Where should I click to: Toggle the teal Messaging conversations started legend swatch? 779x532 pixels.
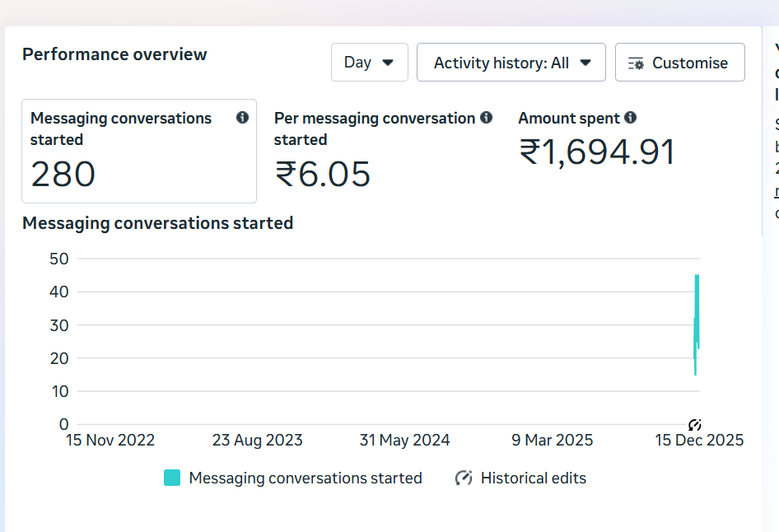click(x=172, y=478)
